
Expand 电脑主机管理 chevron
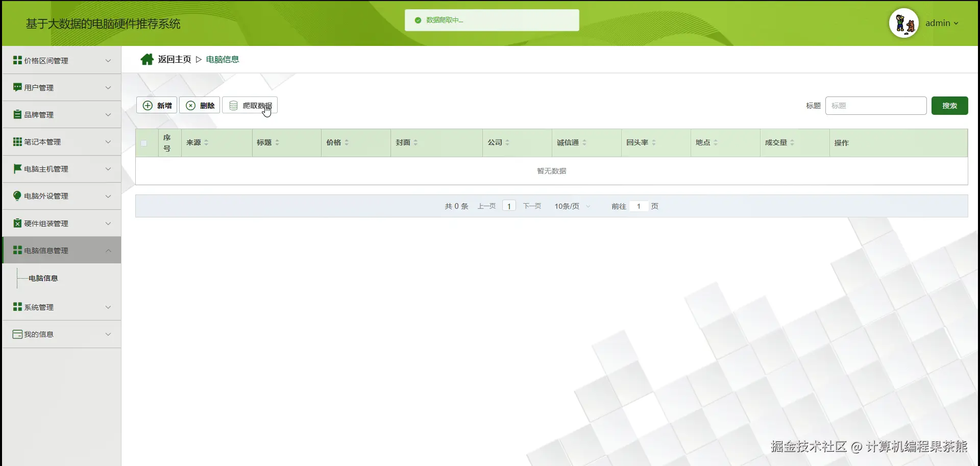(x=108, y=169)
